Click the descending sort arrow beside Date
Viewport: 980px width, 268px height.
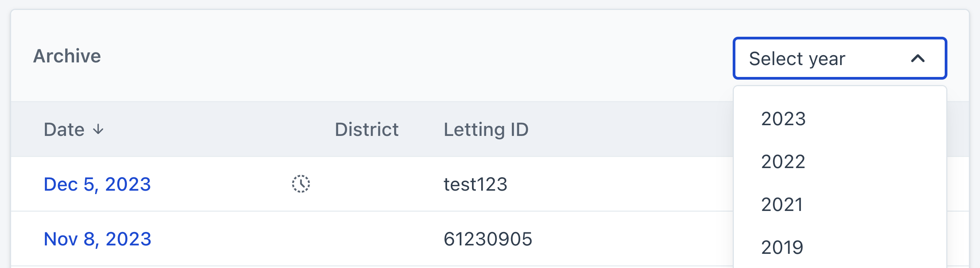point(99,129)
